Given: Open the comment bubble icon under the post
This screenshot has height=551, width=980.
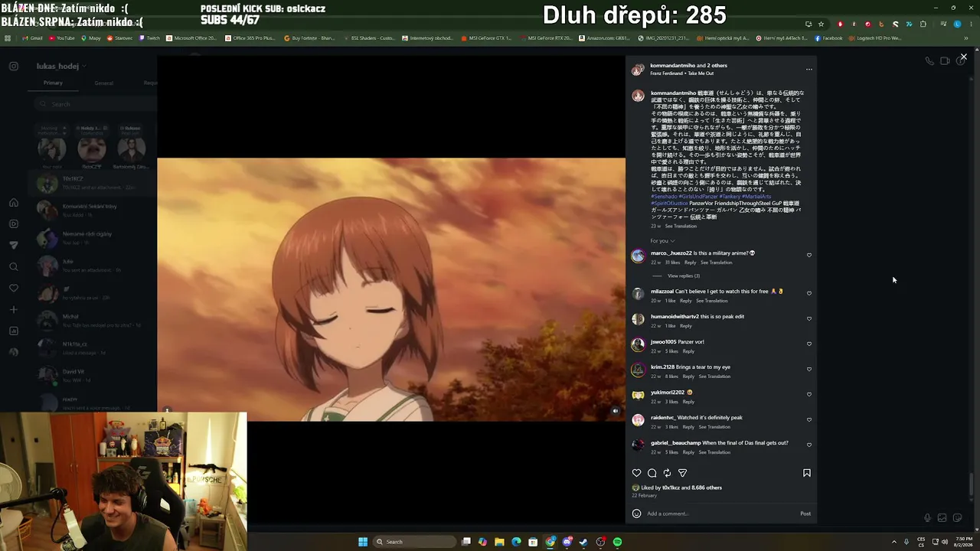Looking at the screenshot, I should tap(652, 473).
